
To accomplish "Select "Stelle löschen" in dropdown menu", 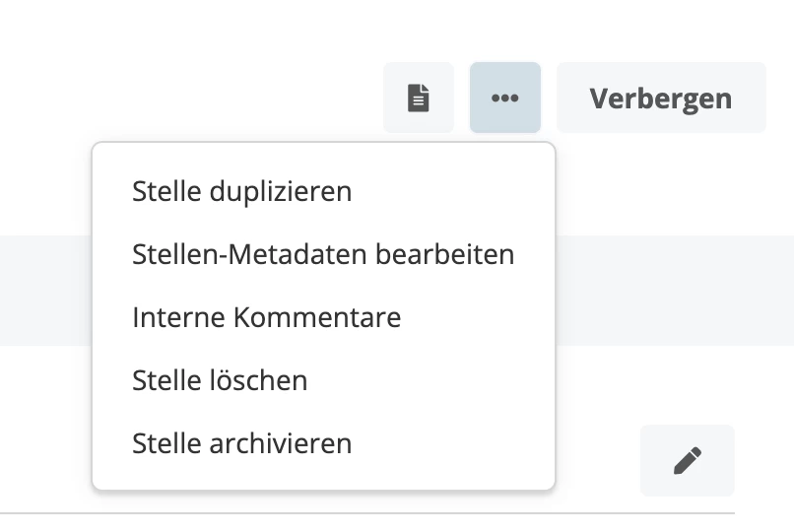I will (x=220, y=380).
